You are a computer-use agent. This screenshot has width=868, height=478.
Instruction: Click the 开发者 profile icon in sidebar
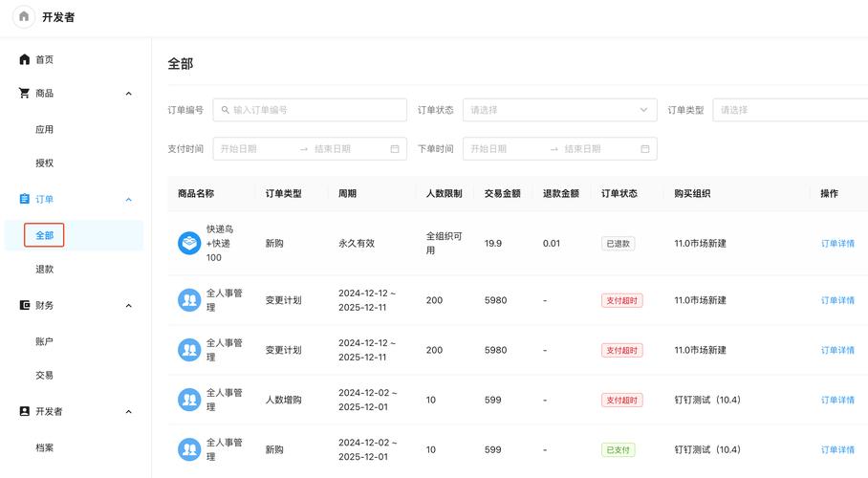24,411
